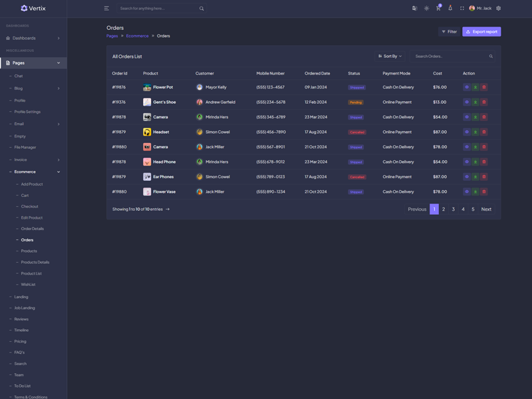Click the Export report button
Viewport: 532px width, 399px height.
pos(481,31)
